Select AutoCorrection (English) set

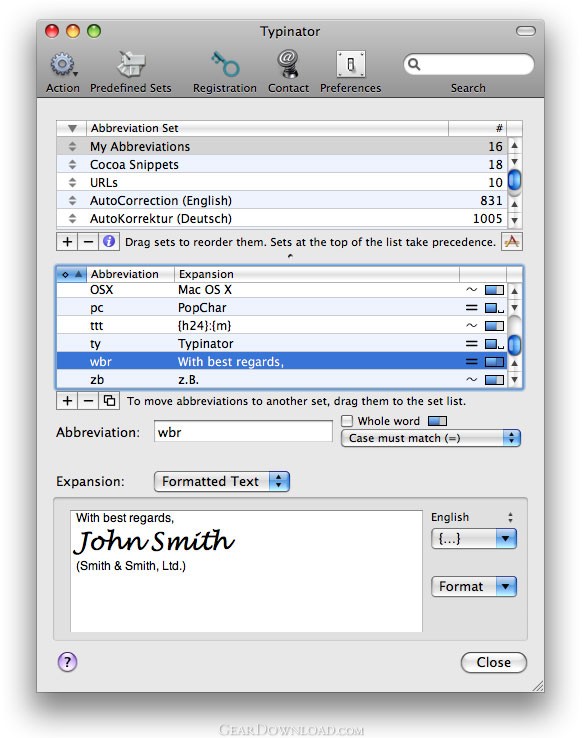(282, 200)
